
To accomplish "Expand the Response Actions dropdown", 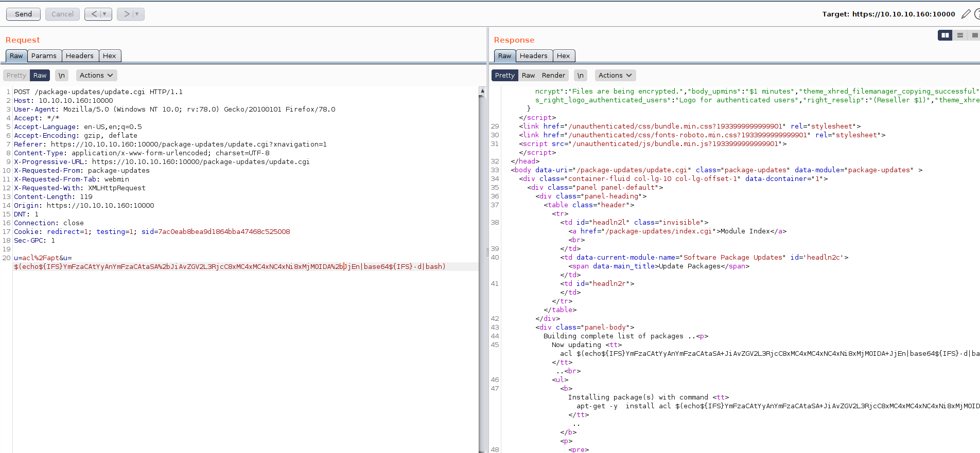I will click(x=615, y=75).
